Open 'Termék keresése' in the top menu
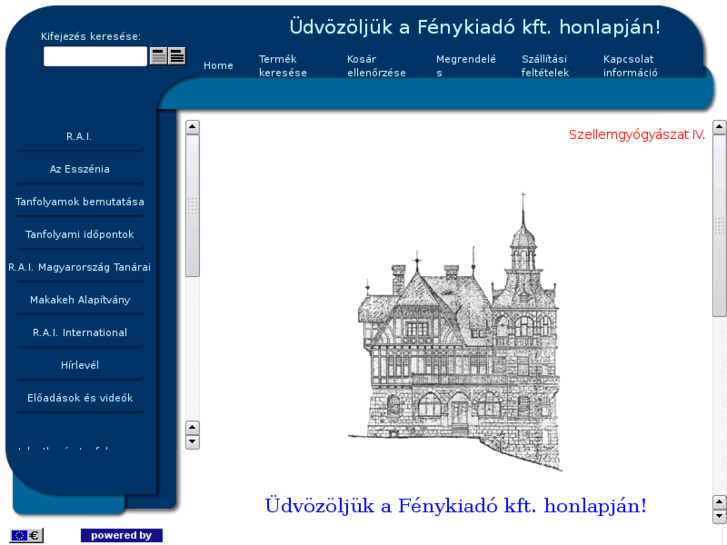 click(283, 66)
